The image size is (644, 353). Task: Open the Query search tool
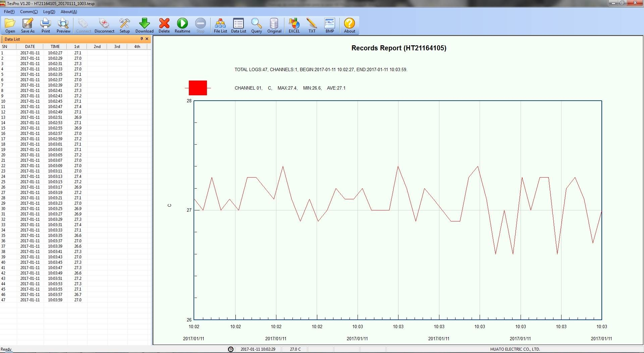click(256, 26)
